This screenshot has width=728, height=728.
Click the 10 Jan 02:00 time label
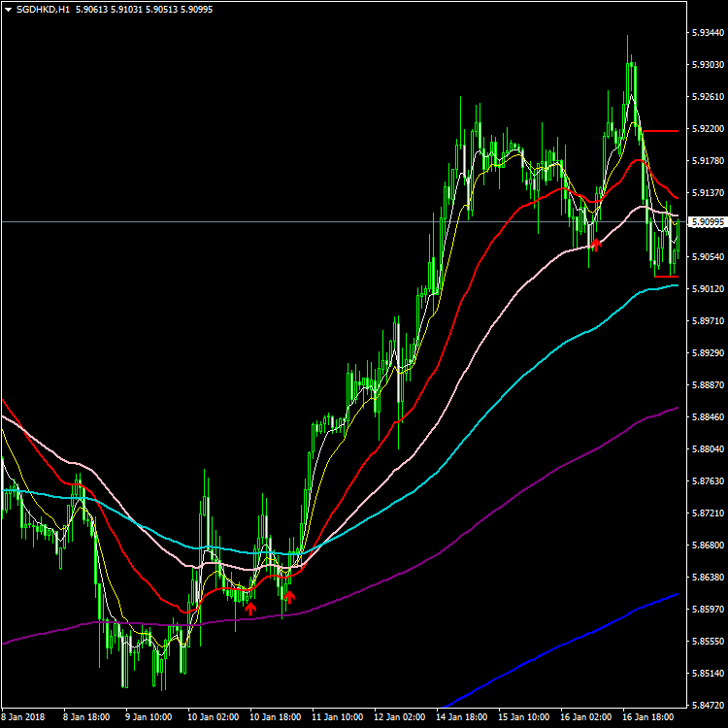coord(214,717)
